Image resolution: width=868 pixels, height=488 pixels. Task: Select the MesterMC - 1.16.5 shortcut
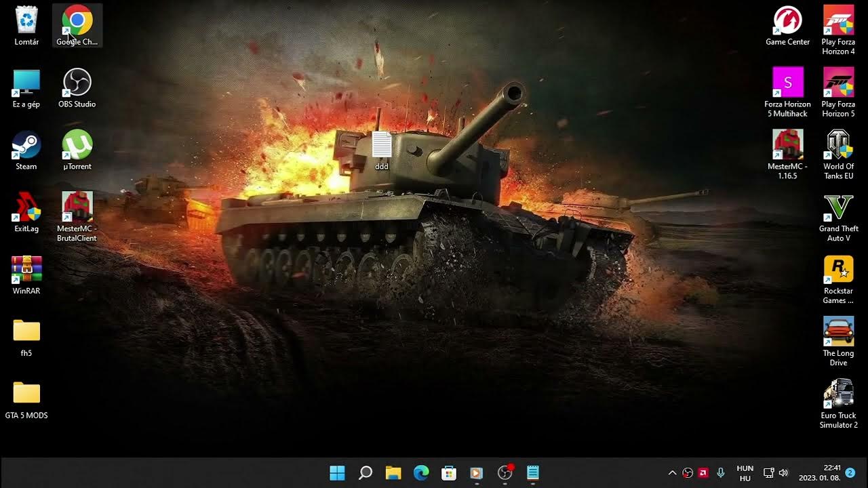(788, 155)
